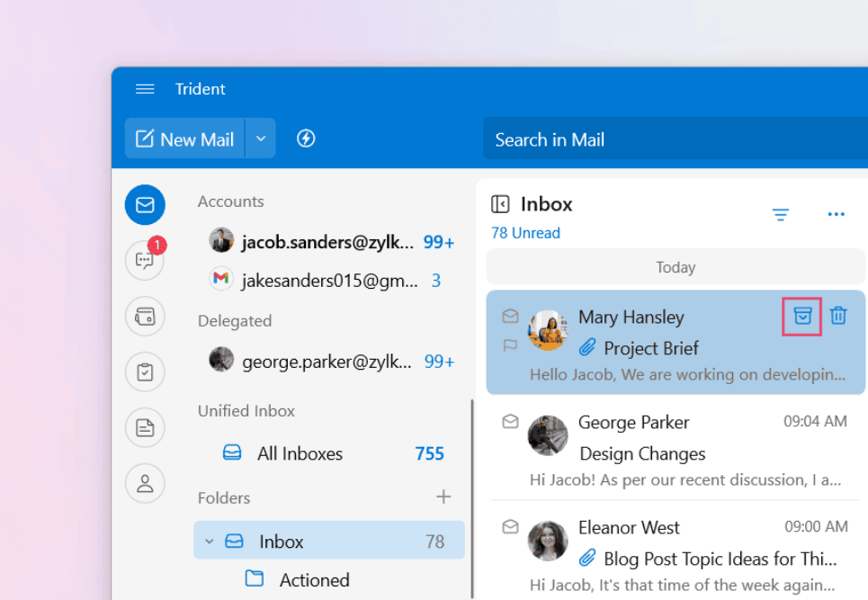
Task: Select the jacob.sanders@zylk... account
Action: point(331,241)
